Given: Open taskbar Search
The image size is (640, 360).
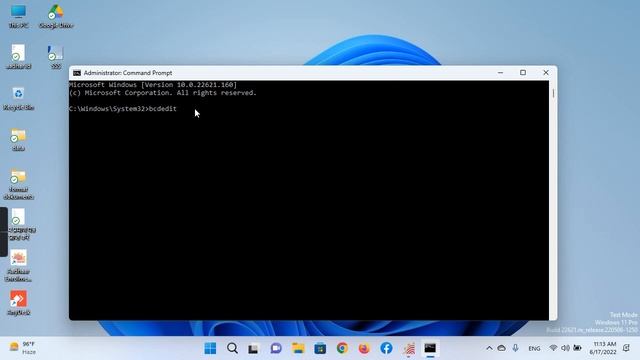Looking at the screenshot, I should pos(232,348).
